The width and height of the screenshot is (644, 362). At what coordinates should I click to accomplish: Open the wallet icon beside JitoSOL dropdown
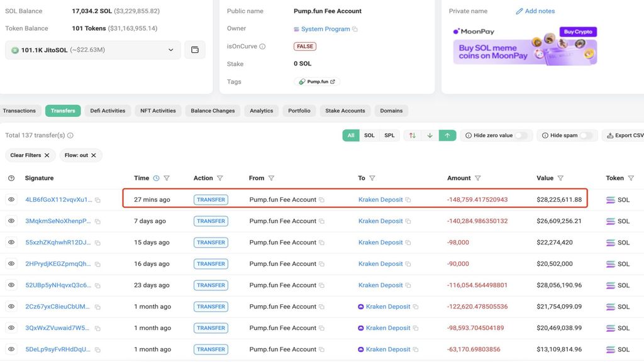tap(195, 50)
